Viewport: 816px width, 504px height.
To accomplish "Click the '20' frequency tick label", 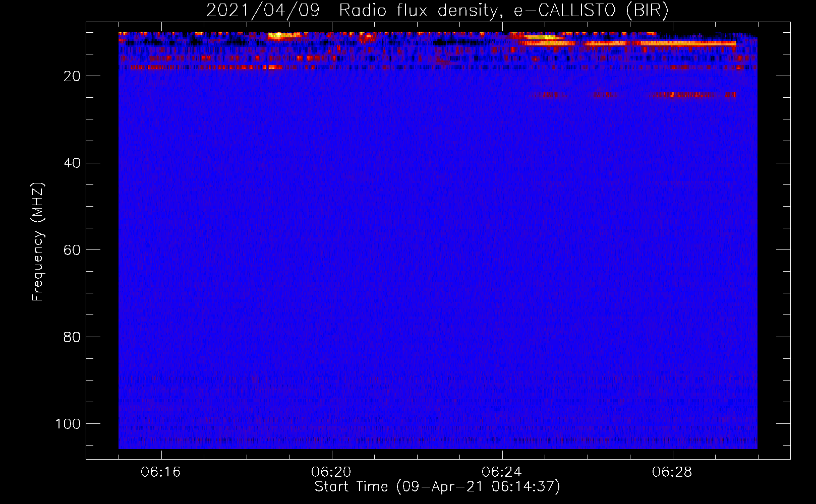I will (72, 76).
